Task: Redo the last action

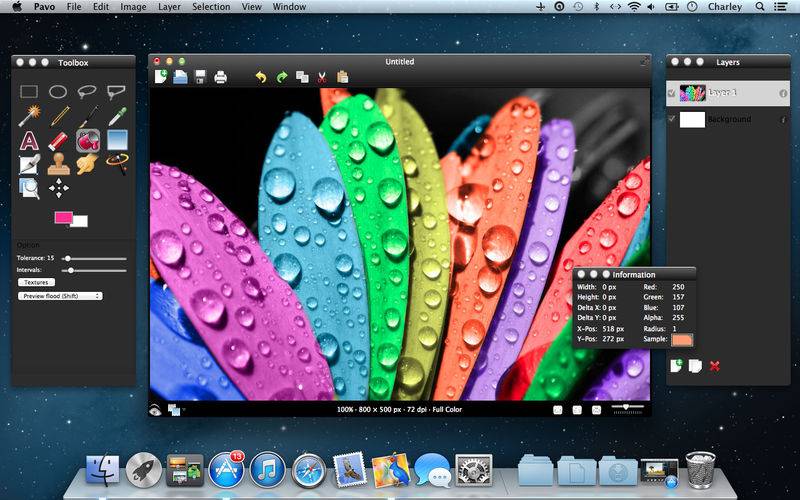Action: pos(282,78)
